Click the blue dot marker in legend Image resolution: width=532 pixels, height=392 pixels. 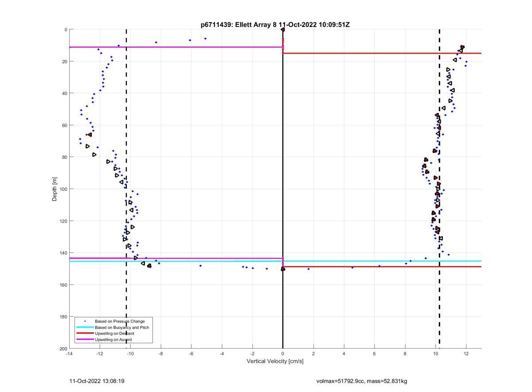[x=85, y=321]
